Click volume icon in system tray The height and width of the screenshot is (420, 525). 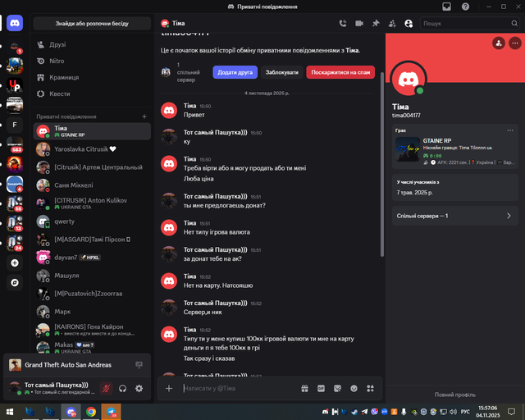453,412
